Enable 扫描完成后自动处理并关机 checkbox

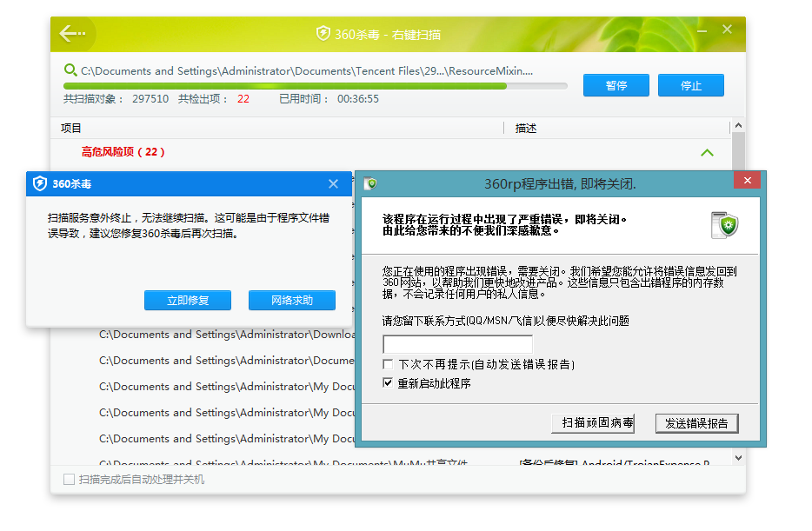[69, 479]
